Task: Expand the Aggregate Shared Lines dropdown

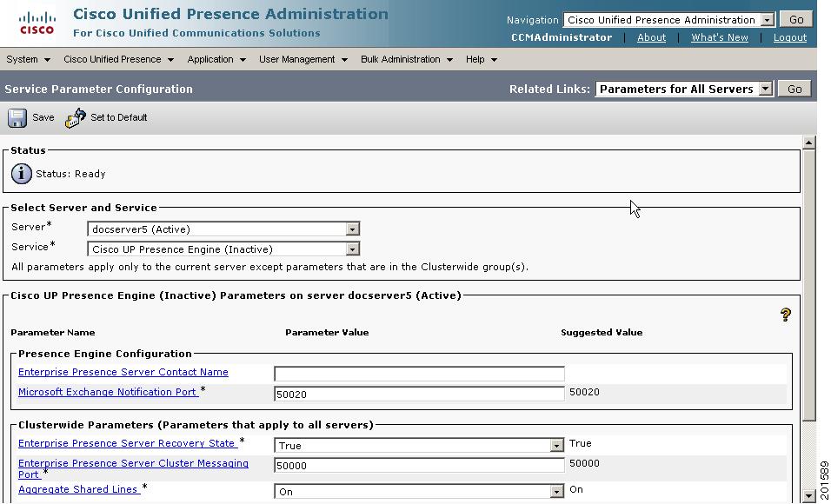Action: 419,492
